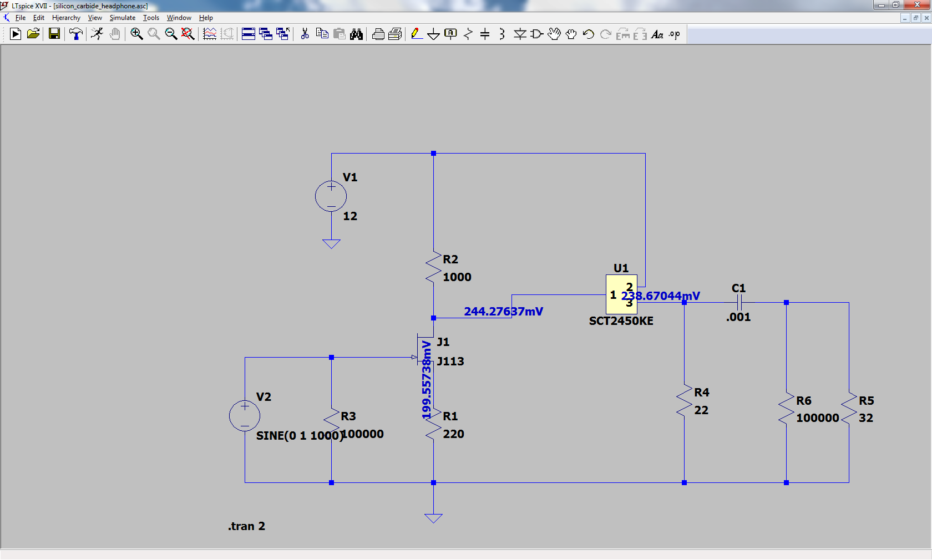Restore the inner schematic document window

pyautogui.click(x=916, y=18)
